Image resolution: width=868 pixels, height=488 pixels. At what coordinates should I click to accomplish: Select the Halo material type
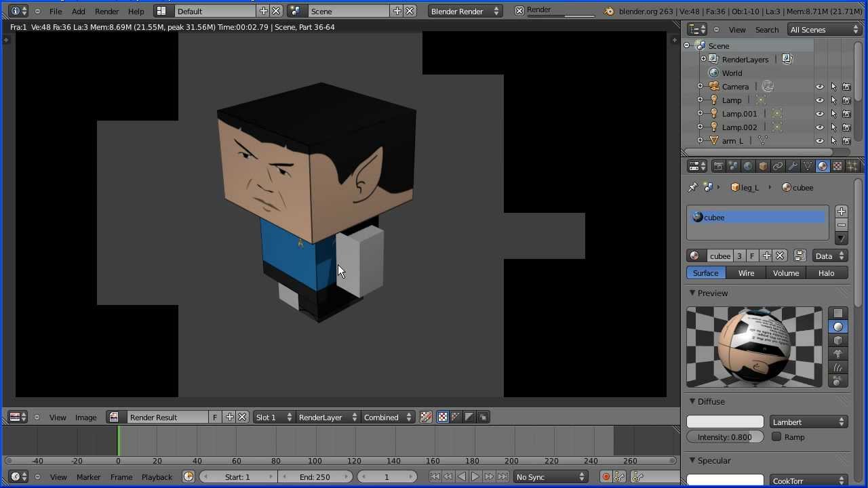point(826,273)
